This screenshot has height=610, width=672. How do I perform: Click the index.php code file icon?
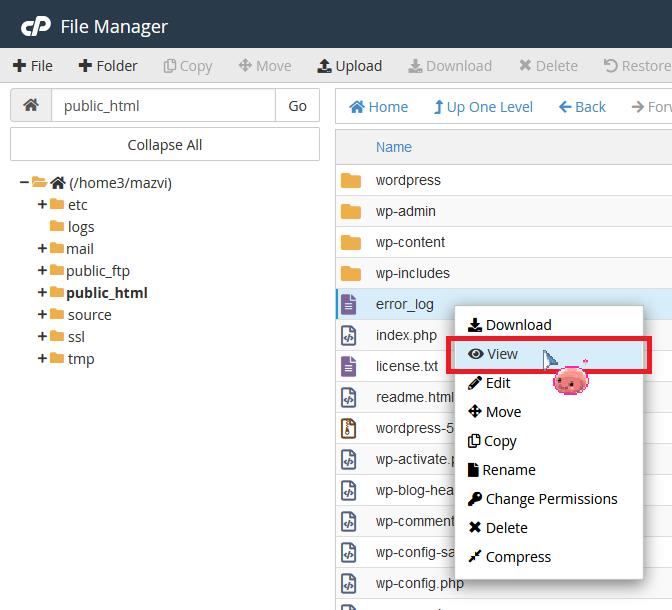pyautogui.click(x=348, y=335)
